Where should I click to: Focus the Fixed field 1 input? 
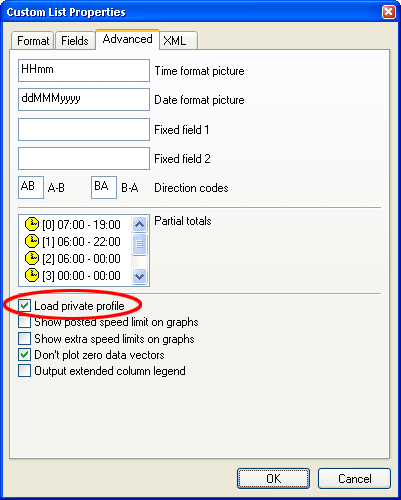click(84, 129)
